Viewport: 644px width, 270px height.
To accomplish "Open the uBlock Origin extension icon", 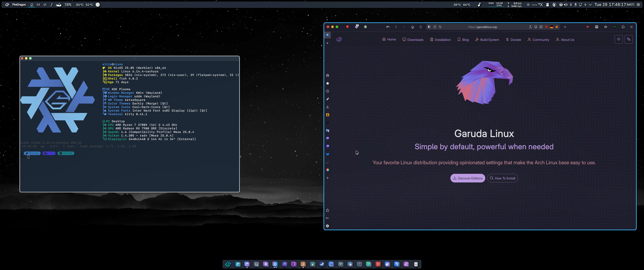I will tap(588, 27).
